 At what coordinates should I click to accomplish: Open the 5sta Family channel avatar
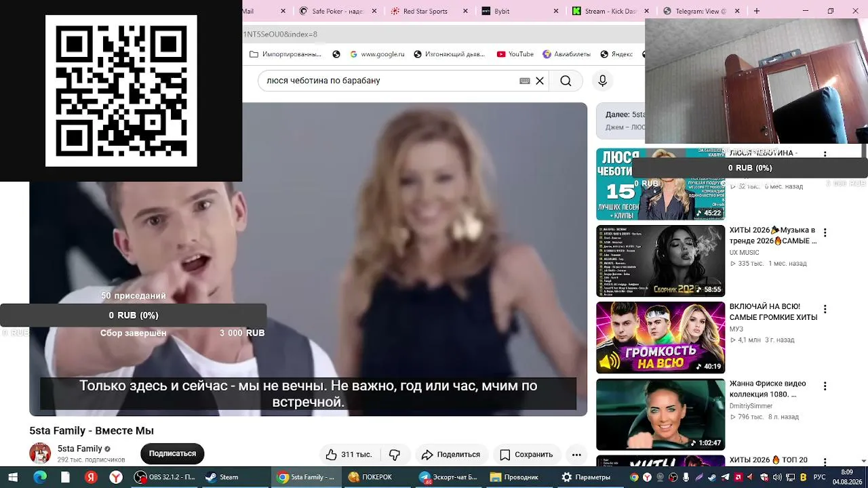[x=40, y=453]
